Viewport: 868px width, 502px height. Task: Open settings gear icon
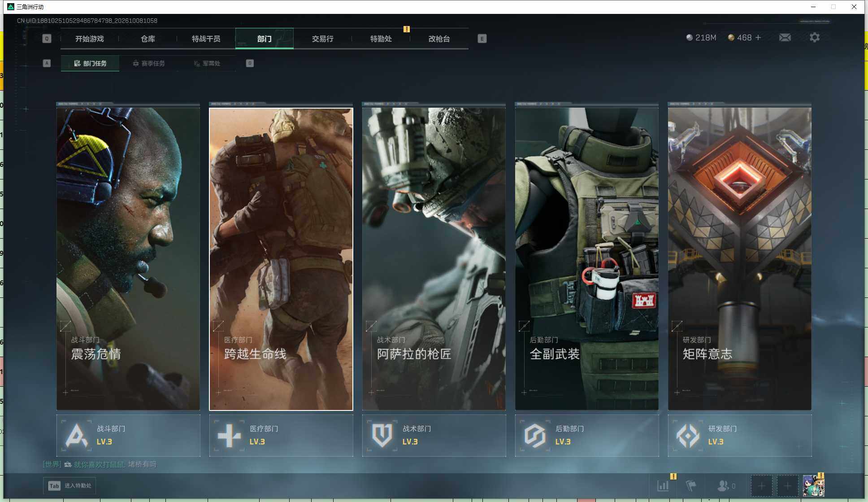click(x=815, y=38)
